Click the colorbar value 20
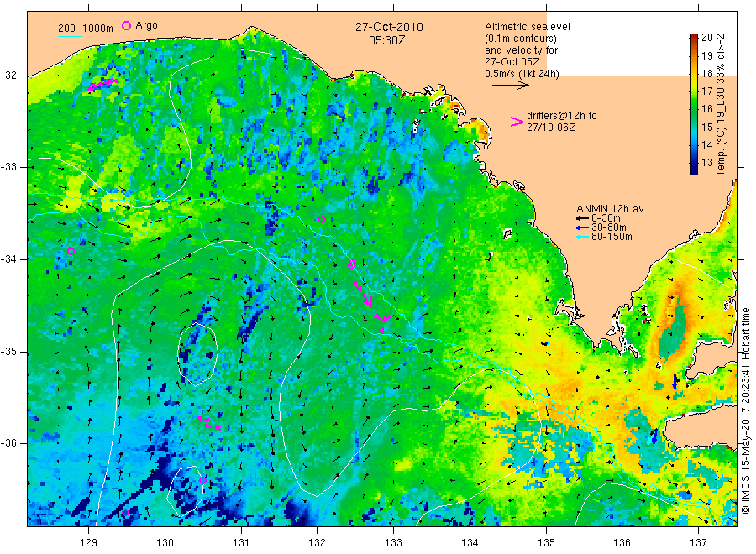Image resolution: width=756 pixels, height=554 pixels. pyautogui.click(x=706, y=38)
